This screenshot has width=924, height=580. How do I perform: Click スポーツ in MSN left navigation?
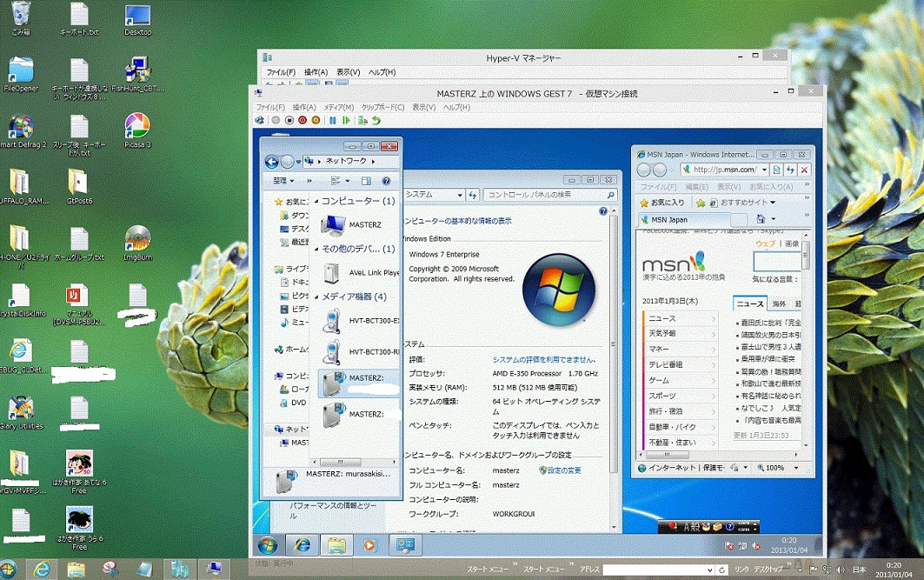pos(681,396)
